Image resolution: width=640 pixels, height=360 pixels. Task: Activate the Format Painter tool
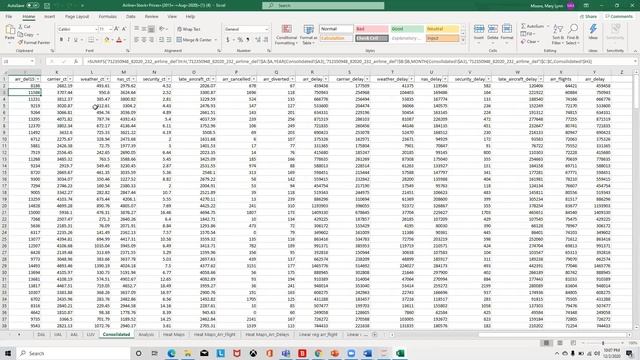pos(34,42)
